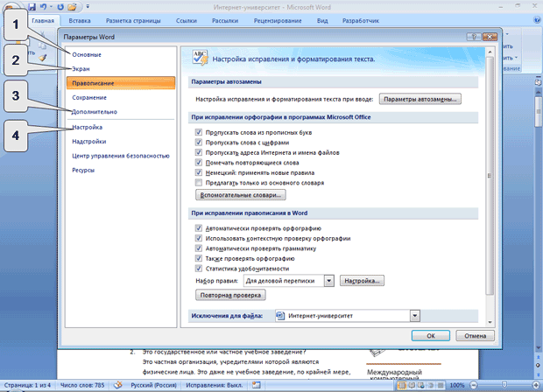The image size is (543, 392).
Task: Enable 'Предлагать только из основного словаря' checkbox
Action: click(199, 183)
